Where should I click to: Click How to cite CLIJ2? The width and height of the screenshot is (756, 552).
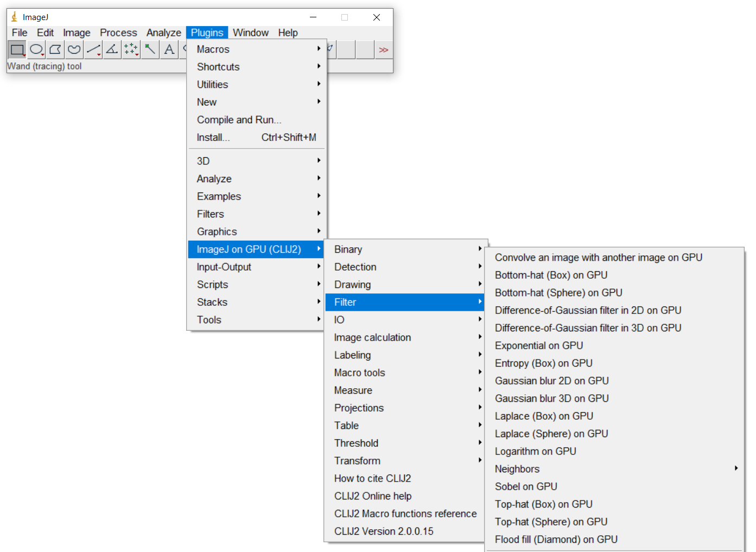point(404,478)
